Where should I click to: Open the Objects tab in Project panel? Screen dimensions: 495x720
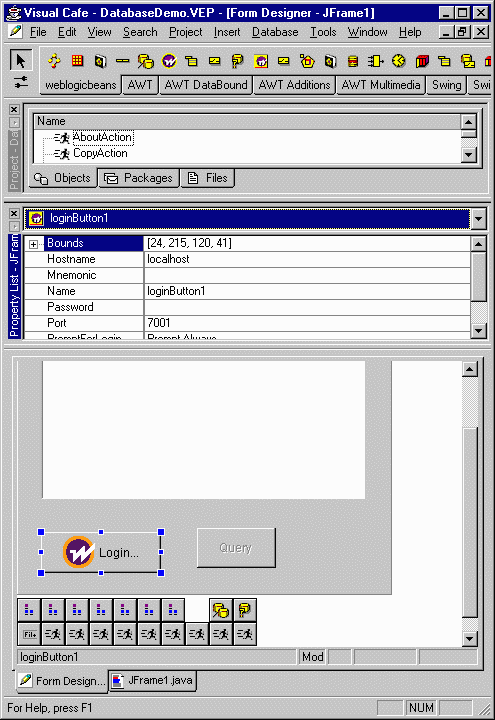(x=63, y=178)
